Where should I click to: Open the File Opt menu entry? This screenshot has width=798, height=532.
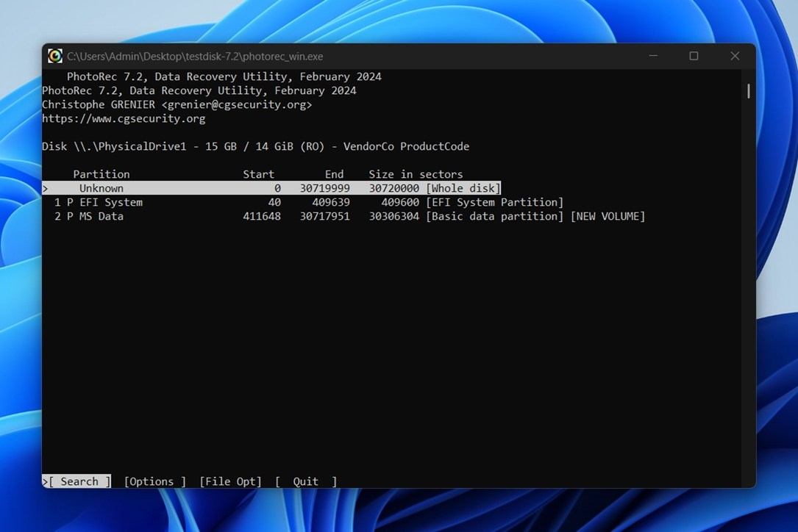[230, 481]
